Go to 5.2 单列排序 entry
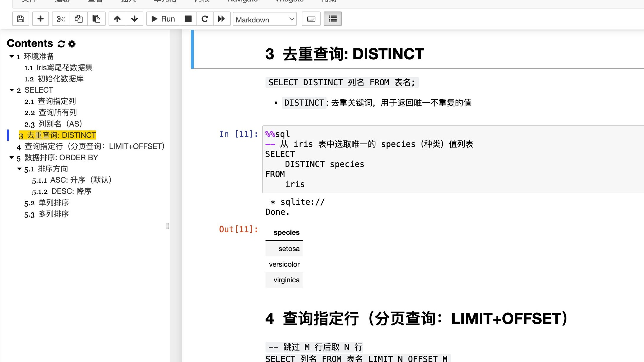This screenshot has width=644, height=362. tap(47, 203)
